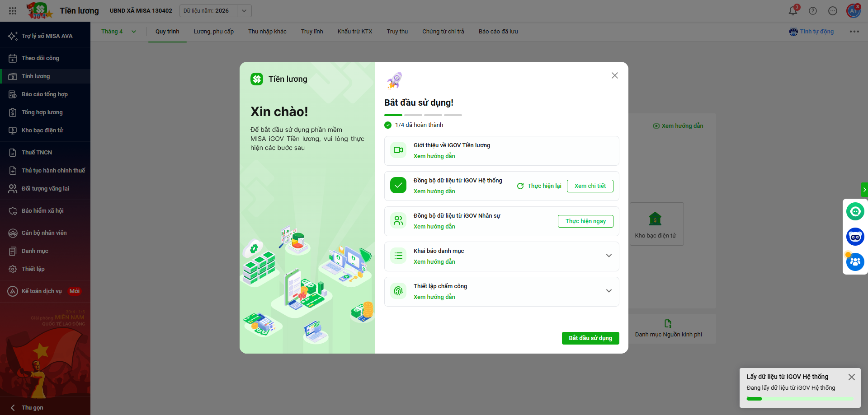Click the Đối tượng vãng lai icon
This screenshot has width=868, height=415.
[x=13, y=189]
